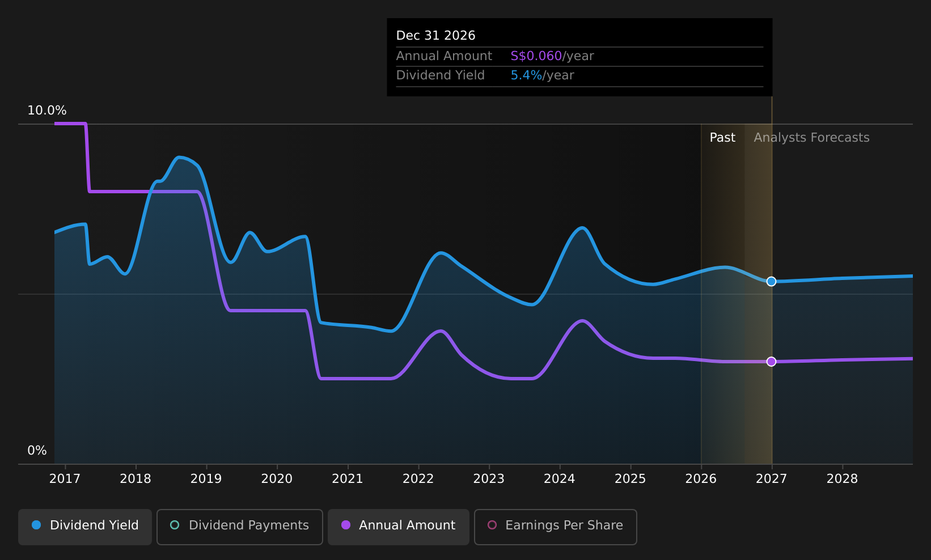Click the Past section label

click(x=722, y=138)
